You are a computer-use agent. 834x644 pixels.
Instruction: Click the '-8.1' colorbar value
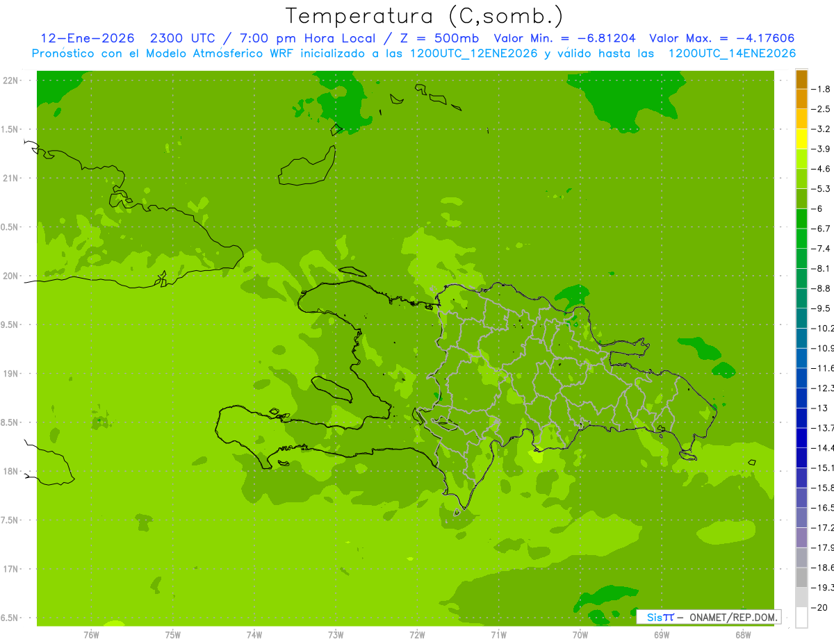coord(821,268)
